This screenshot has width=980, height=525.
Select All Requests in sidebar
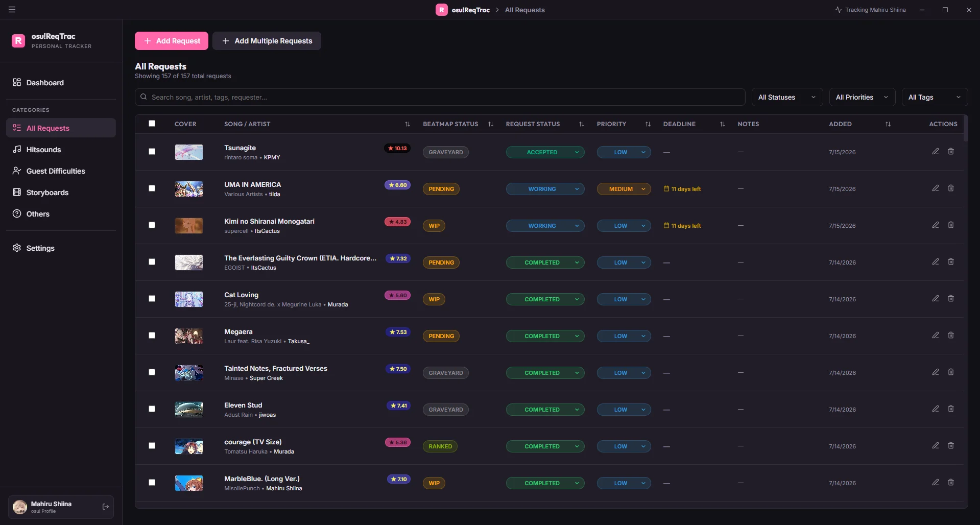tap(61, 128)
